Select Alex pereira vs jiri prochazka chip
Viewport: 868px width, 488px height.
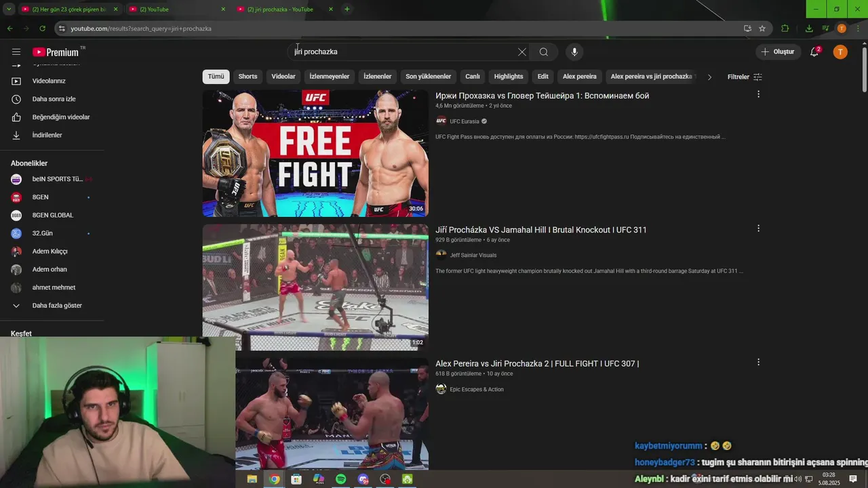tap(651, 77)
